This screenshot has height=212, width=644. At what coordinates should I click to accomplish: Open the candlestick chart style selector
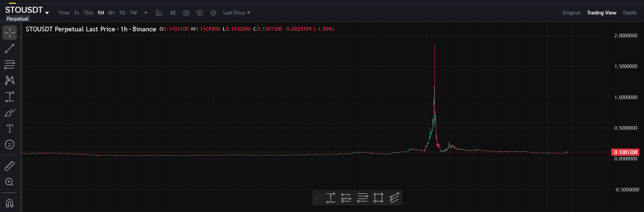pos(173,12)
